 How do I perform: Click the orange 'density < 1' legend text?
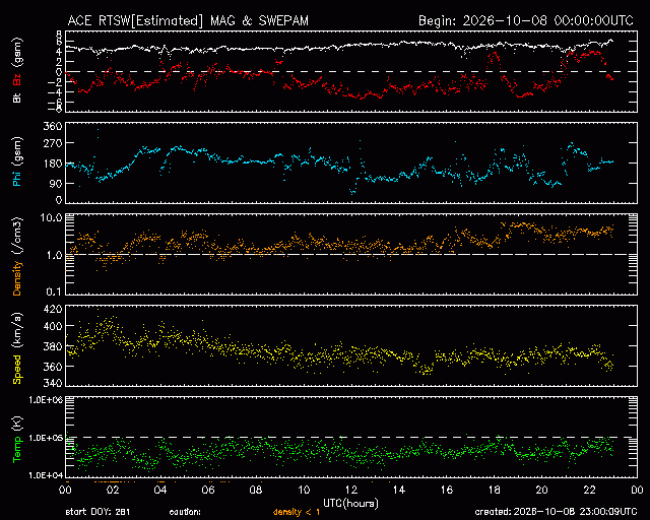click(296, 512)
